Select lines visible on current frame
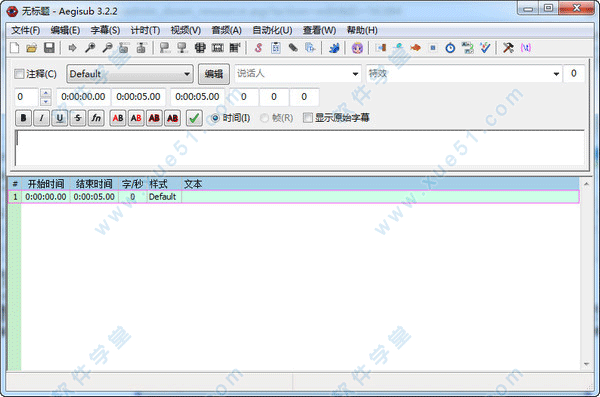600x397 pixels. [x=200, y=48]
